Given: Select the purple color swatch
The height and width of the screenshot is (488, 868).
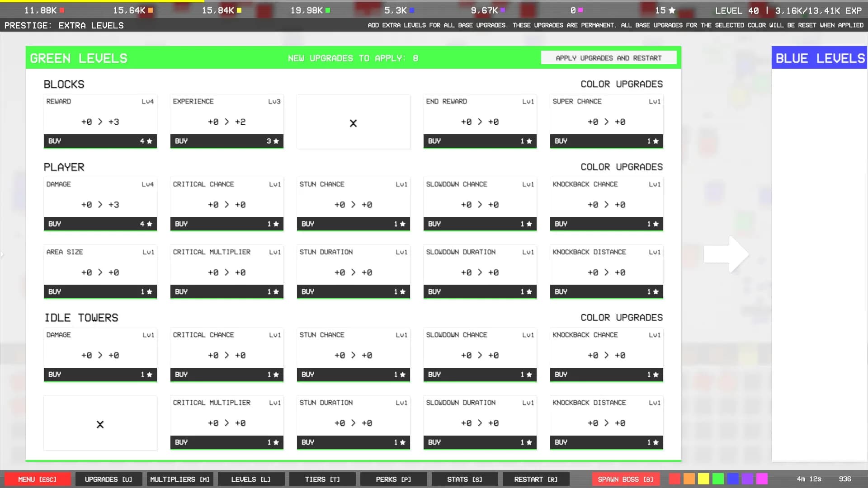Looking at the screenshot, I should pos(747,479).
